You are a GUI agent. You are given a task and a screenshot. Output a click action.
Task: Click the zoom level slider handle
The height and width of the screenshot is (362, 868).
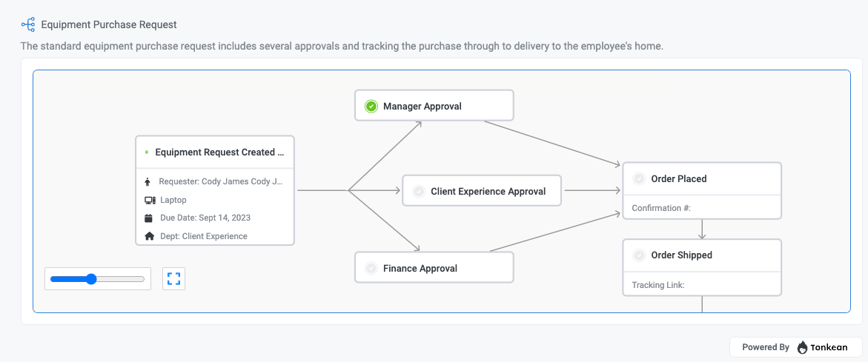point(91,279)
